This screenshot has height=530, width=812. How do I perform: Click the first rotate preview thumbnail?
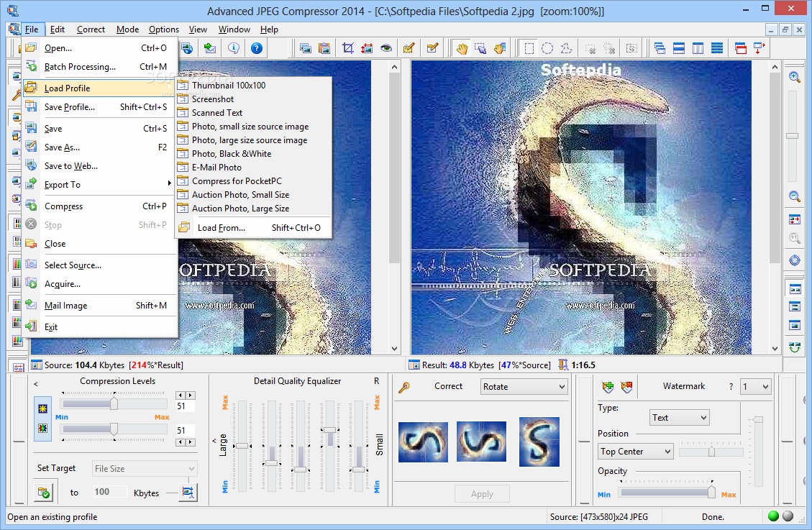coord(423,442)
